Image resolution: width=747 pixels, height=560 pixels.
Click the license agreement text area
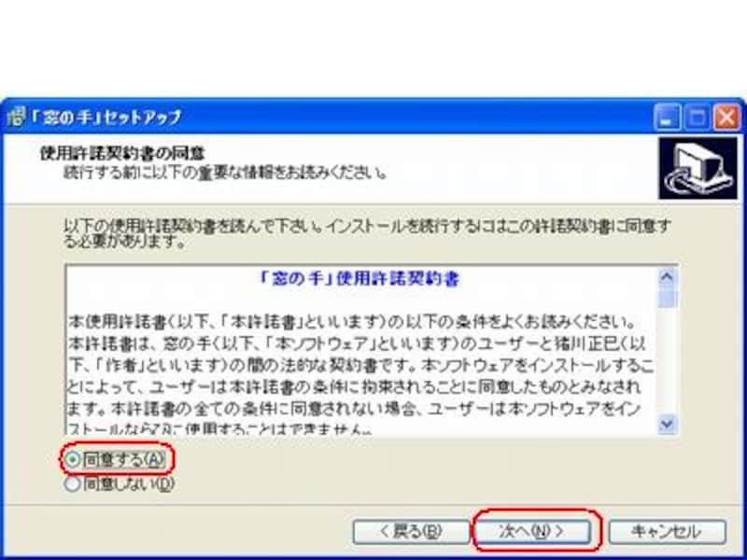362,350
